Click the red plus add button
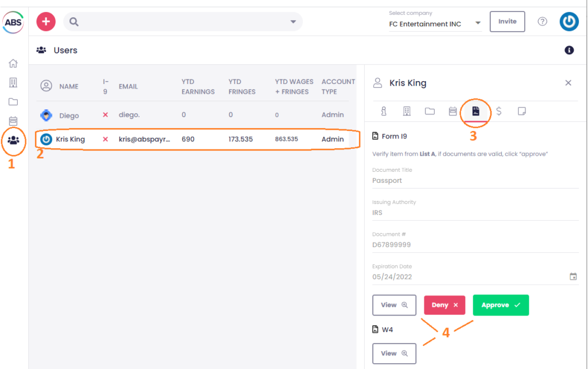Image resolution: width=588 pixels, height=369 pixels. (x=46, y=22)
